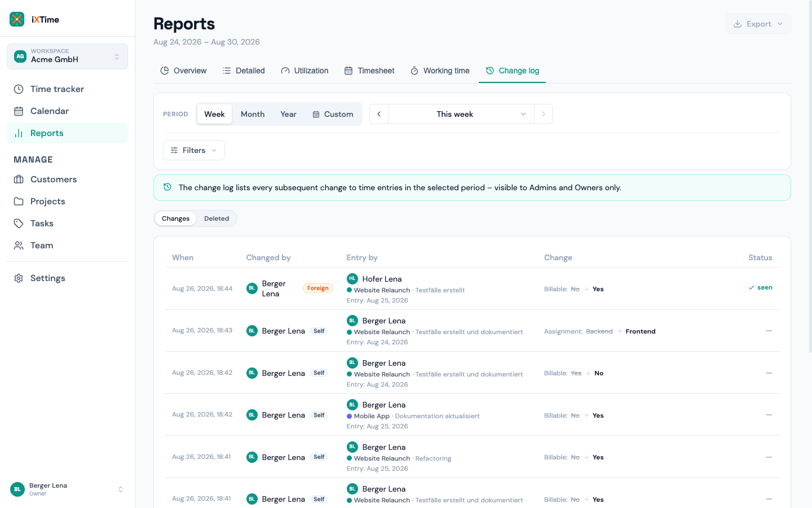This screenshot has height=508, width=812.
Task: Click the AG workspace avatar
Action: [20, 56]
